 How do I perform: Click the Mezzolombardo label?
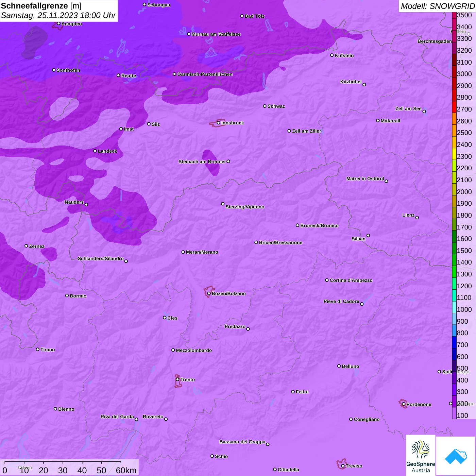tap(194, 350)
